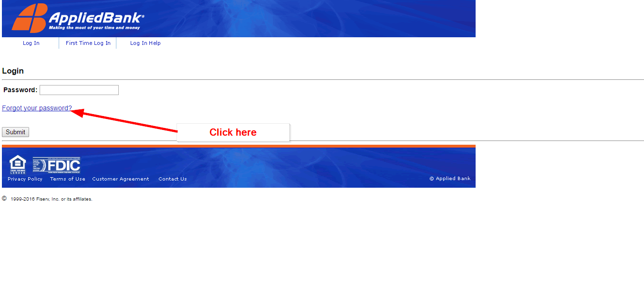Click the AppliedBank logo in the header
This screenshot has height=299, width=644.
tap(78, 18)
